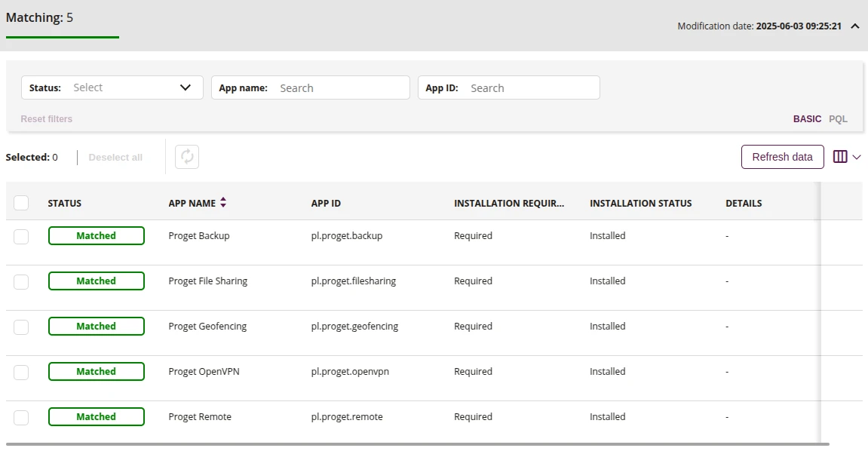Screen dimensions: 868x451
Task: Select the Proget File Sharing app name
Action: click(207, 281)
